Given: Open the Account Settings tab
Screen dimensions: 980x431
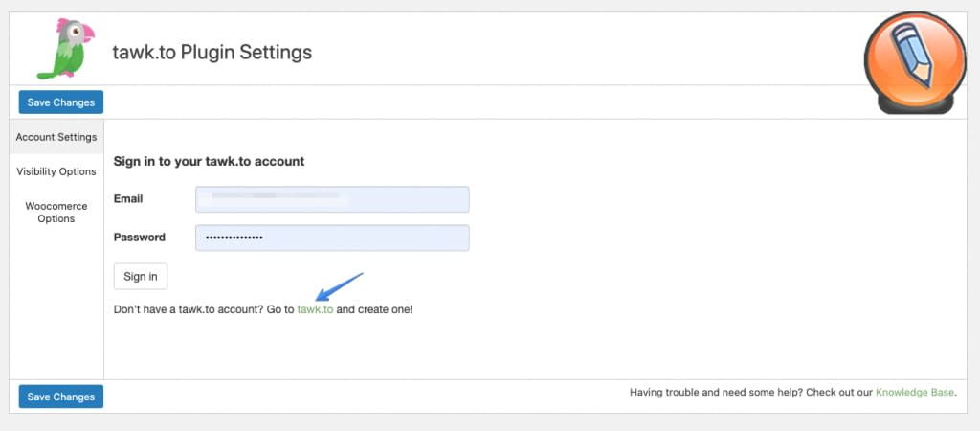Looking at the screenshot, I should [x=56, y=136].
